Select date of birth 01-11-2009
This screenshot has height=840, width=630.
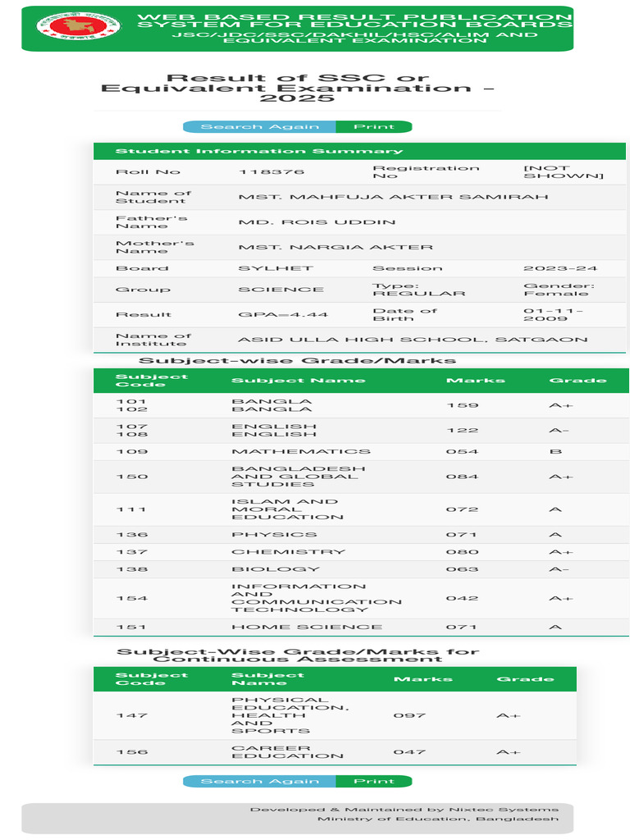pos(553,315)
